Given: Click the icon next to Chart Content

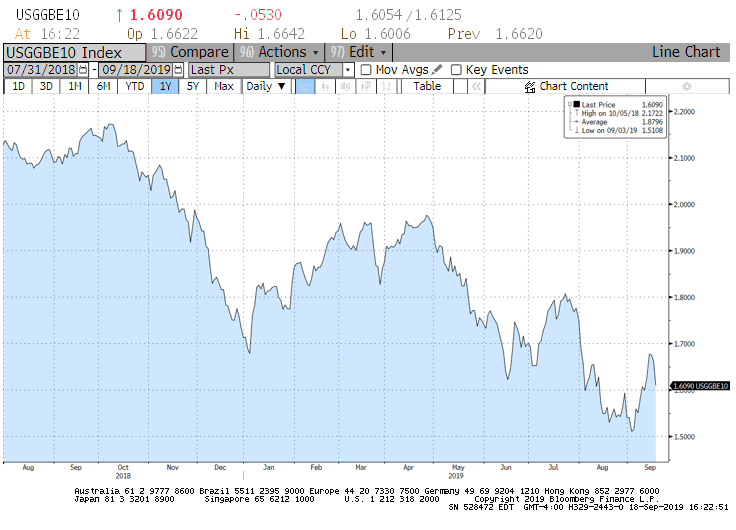Looking at the screenshot, I should tap(530, 87).
